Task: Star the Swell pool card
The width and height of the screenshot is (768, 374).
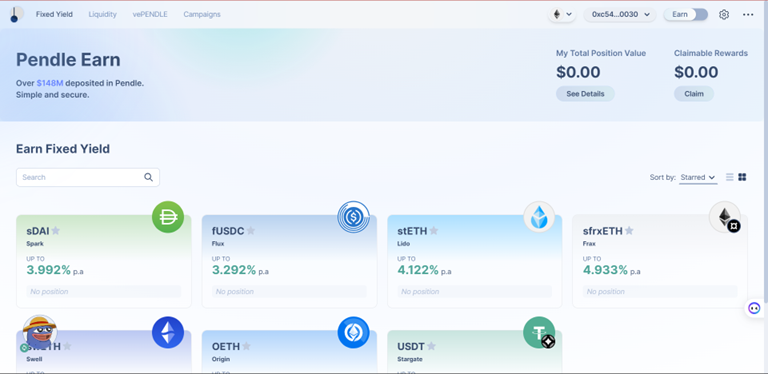Action: click(x=67, y=346)
